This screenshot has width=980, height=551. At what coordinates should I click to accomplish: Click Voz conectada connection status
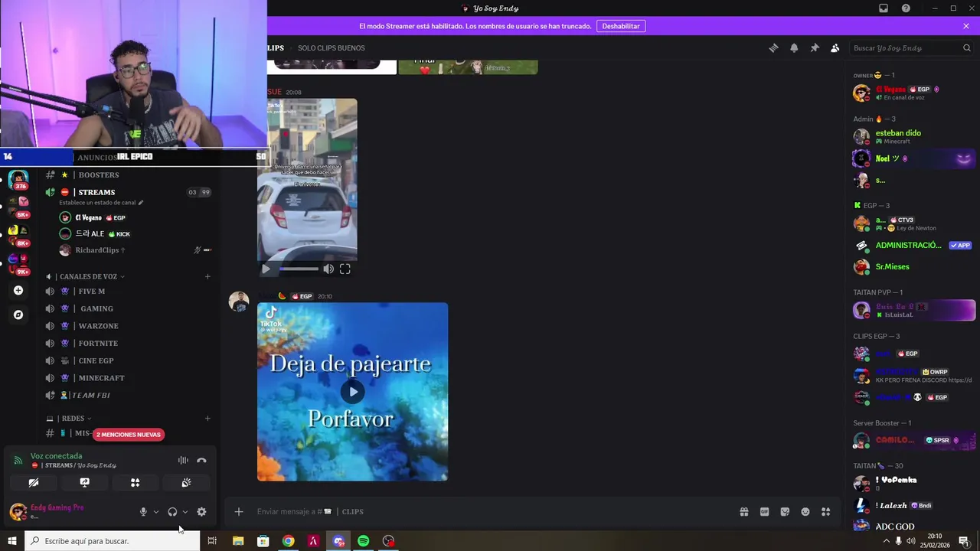pyautogui.click(x=57, y=456)
